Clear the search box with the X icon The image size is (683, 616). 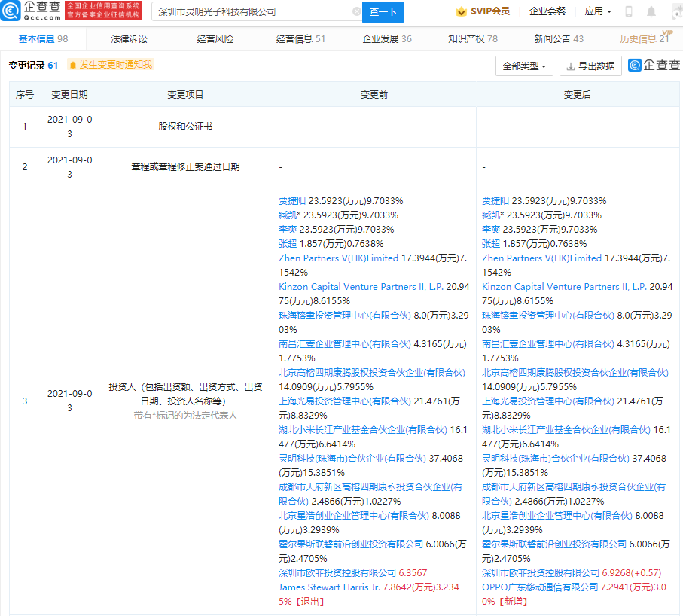point(356,11)
